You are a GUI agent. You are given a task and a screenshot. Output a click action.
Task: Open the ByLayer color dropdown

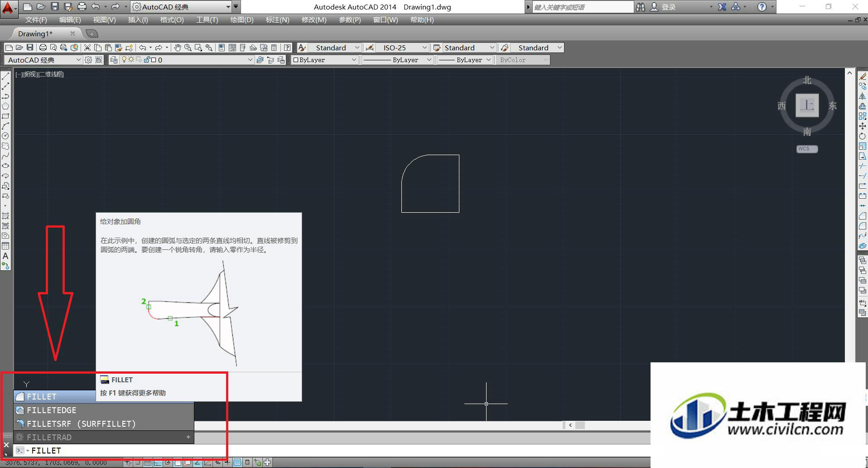coord(324,60)
